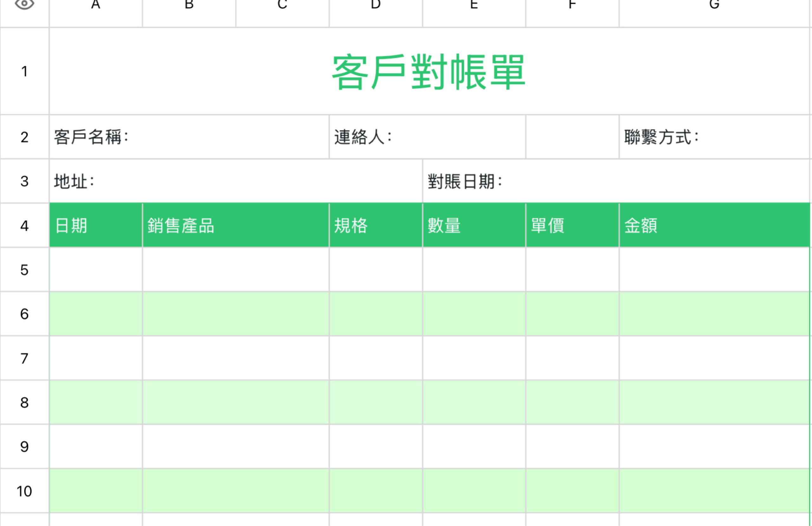Click the 規格 header cell
The image size is (812, 526).
(376, 225)
